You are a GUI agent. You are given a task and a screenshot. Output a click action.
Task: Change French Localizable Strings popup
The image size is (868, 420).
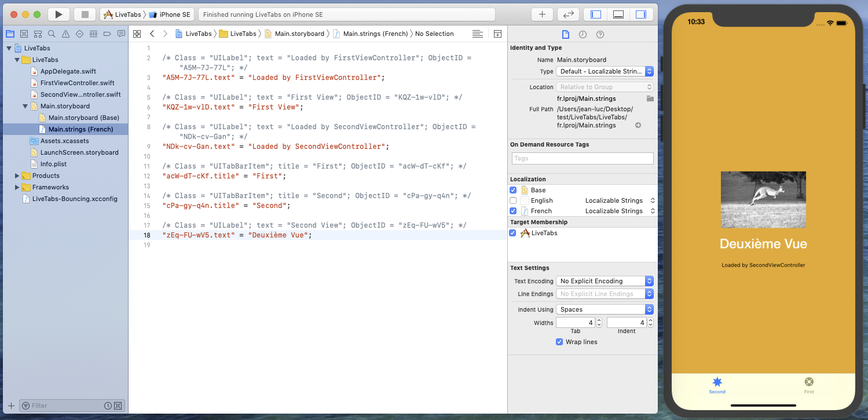tap(620, 211)
